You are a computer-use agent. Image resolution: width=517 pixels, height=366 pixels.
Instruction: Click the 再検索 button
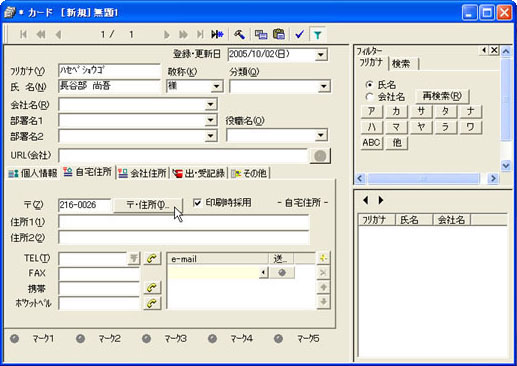coord(442,96)
